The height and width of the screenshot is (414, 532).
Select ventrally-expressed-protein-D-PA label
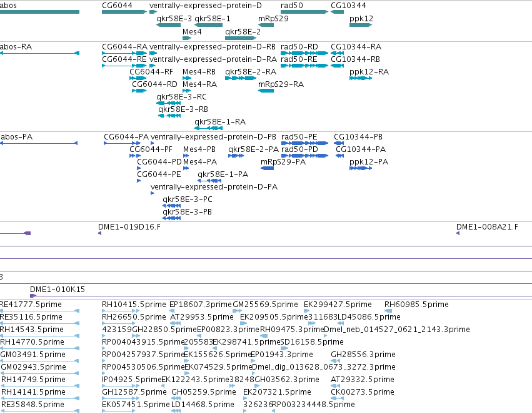214,187
